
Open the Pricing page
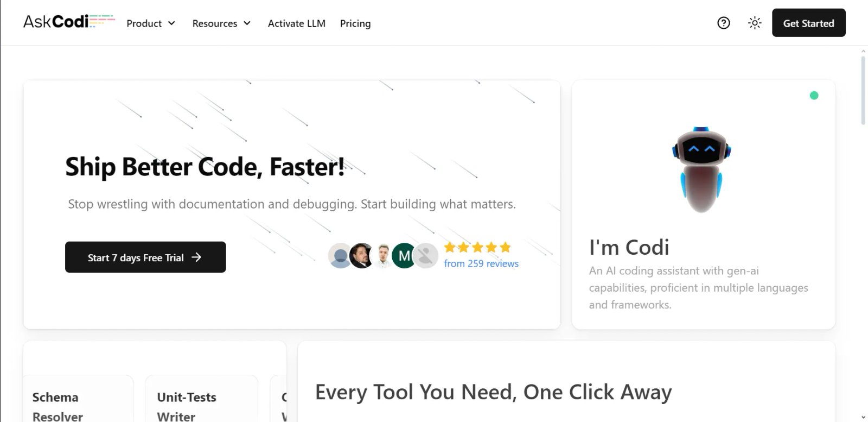pos(355,23)
